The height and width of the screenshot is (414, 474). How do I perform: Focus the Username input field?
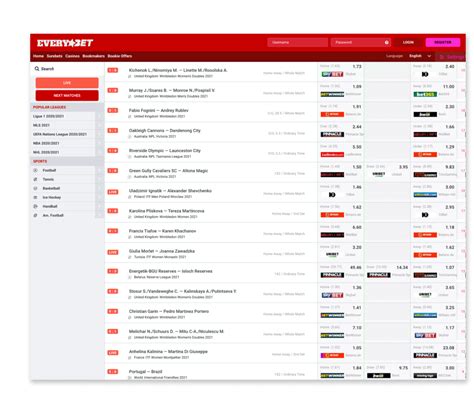coord(297,42)
